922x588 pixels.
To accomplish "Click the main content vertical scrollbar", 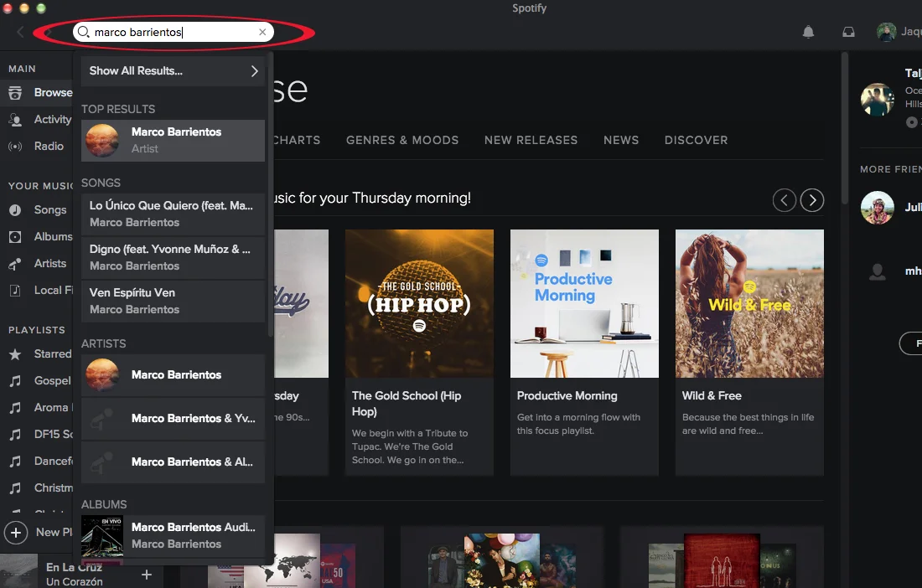I will (845, 128).
